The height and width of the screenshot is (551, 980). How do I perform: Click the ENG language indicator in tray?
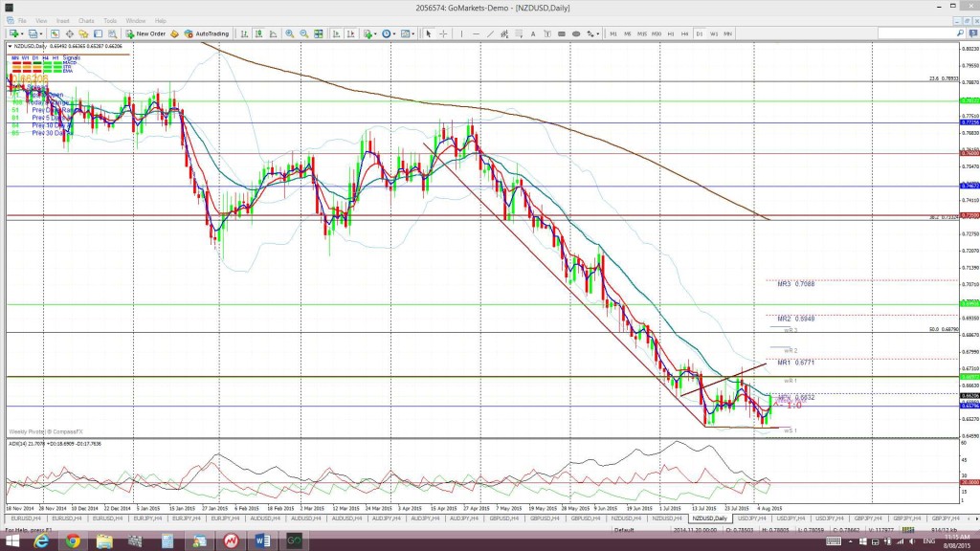(x=928, y=541)
